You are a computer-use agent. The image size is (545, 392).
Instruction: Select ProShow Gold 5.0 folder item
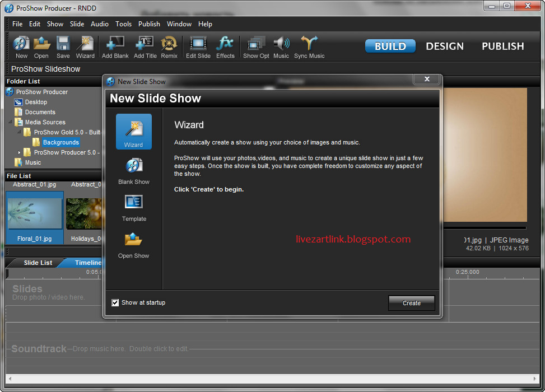coord(67,132)
